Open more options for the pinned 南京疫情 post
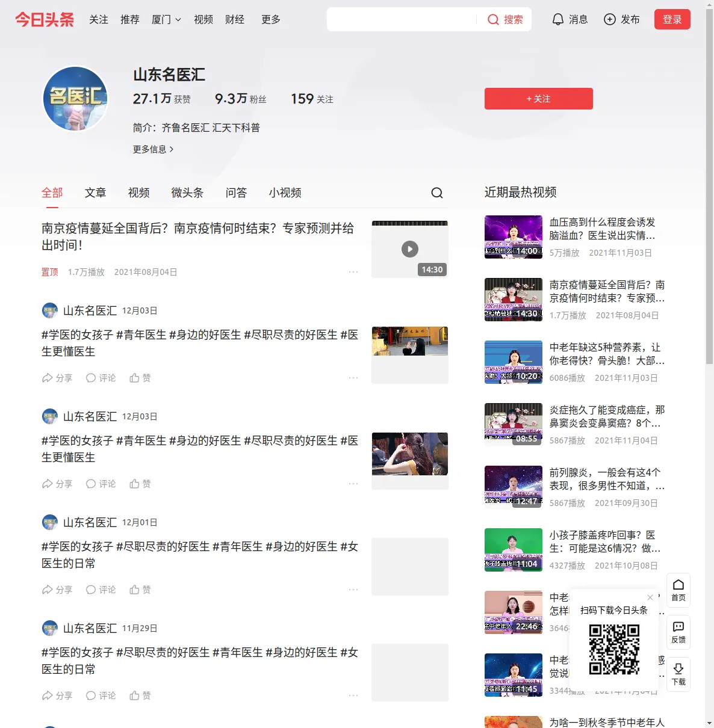The height and width of the screenshot is (728, 714). pos(353,272)
